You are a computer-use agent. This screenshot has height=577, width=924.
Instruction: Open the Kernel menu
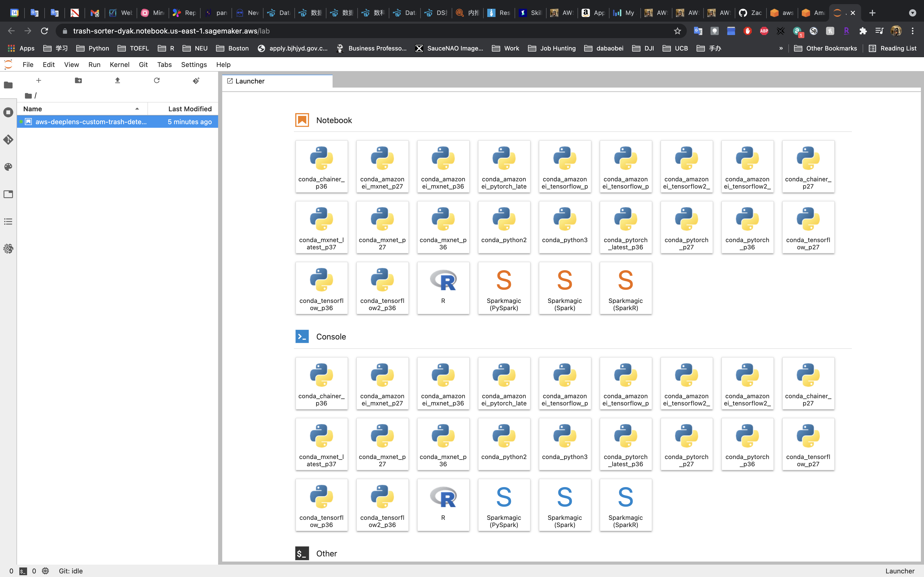[x=119, y=64]
